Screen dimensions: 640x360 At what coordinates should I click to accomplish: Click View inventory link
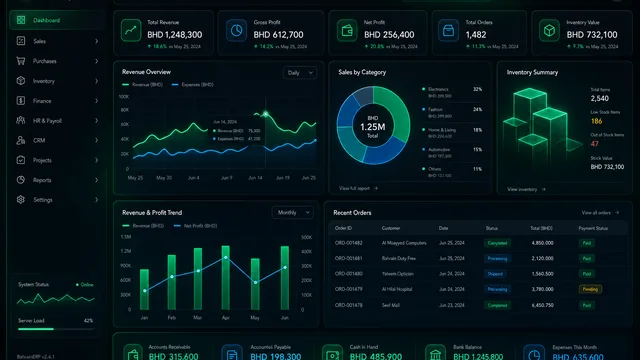(526, 189)
